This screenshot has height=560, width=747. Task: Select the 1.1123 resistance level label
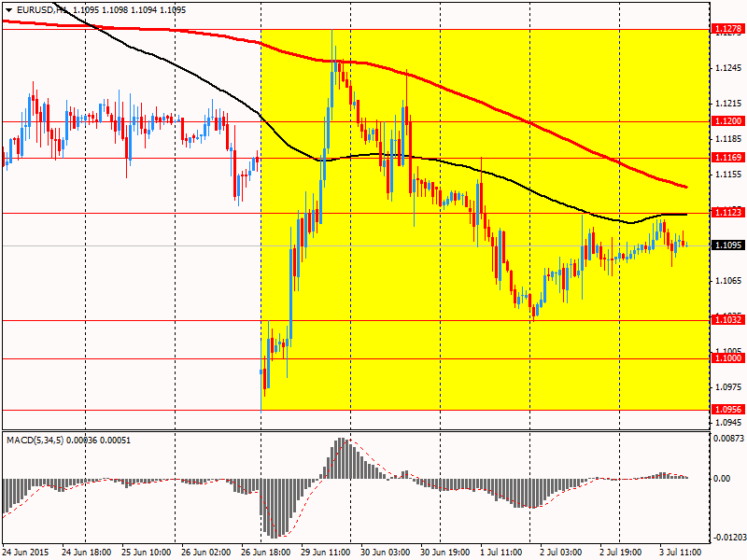tap(727, 213)
